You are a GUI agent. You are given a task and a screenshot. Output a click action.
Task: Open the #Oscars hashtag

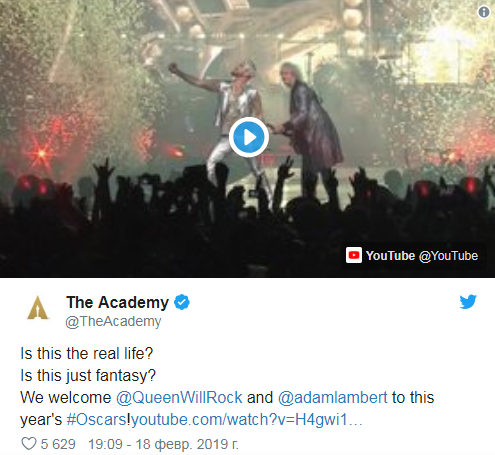[96, 419]
